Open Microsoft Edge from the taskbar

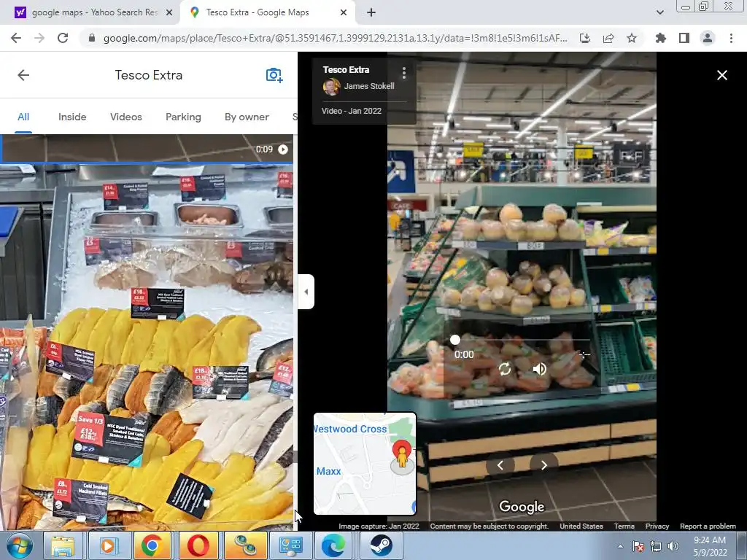(x=333, y=545)
